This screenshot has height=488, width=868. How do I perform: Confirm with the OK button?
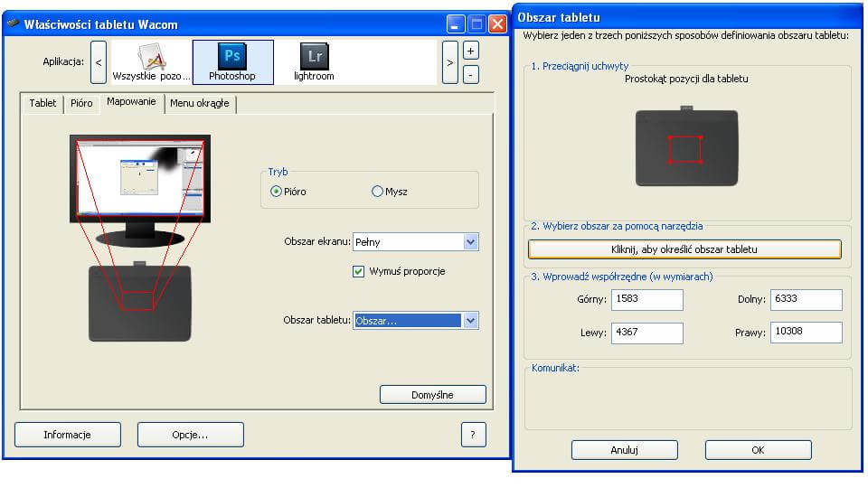coord(759,450)
